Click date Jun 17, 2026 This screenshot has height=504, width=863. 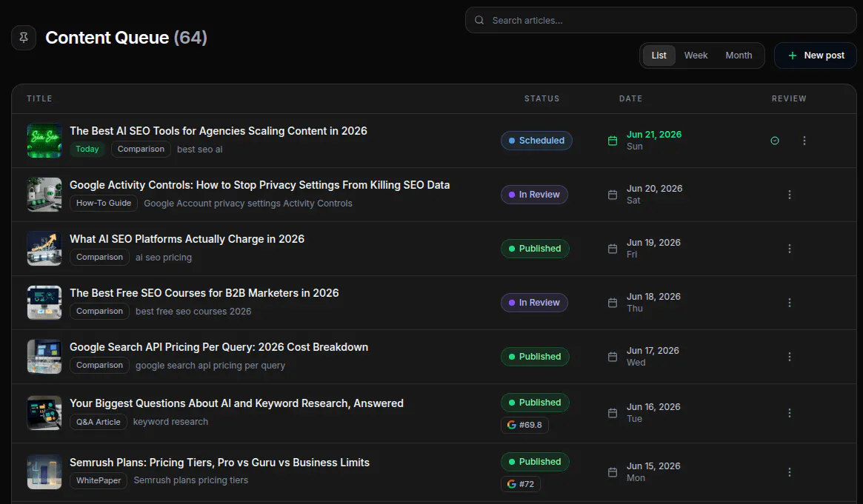pyautogui.click(x=653, y=351)
